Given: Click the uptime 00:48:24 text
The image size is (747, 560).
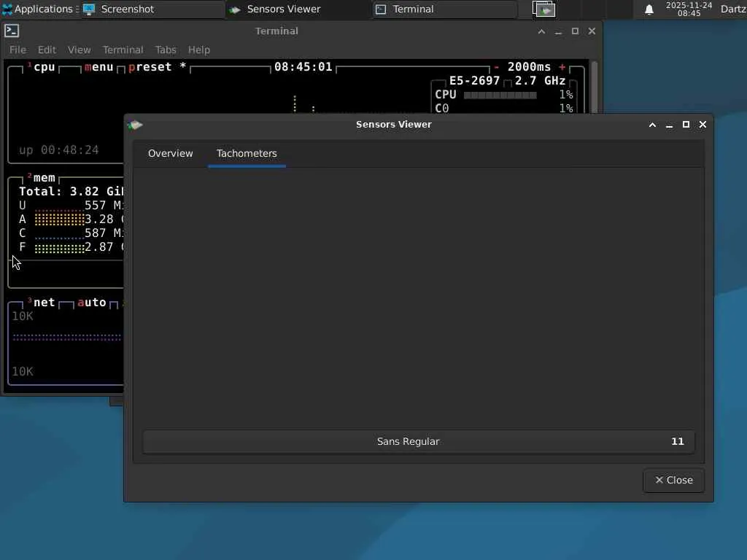Looking at the screenshot, I should coord(59,150).
